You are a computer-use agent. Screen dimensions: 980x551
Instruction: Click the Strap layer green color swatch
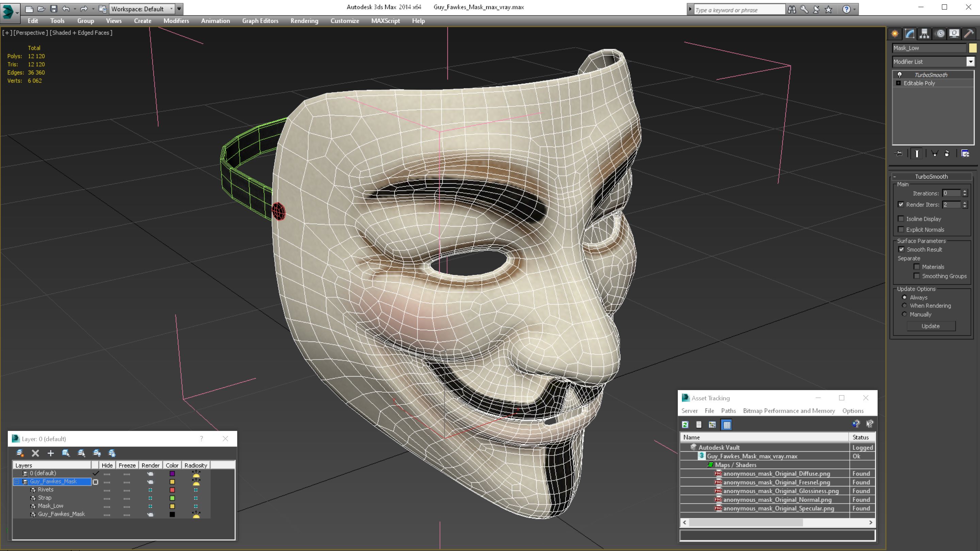point(172,498)
